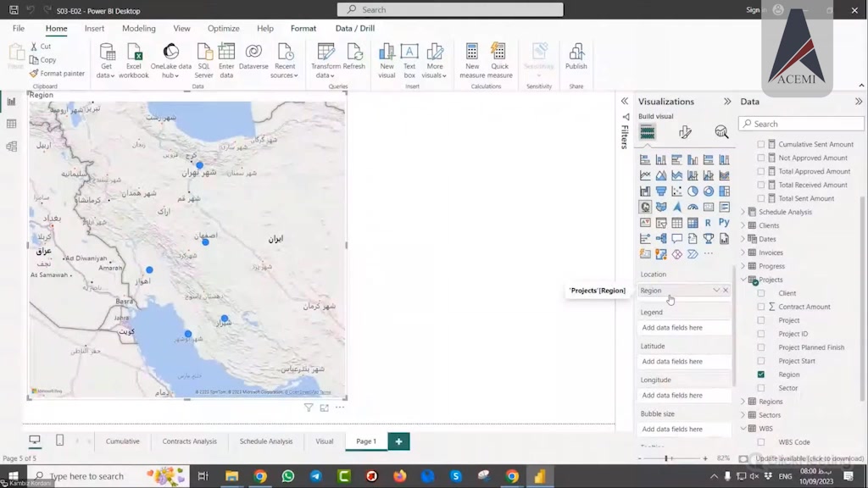
Task: Expand the Regions table
Action: [743, 402]
